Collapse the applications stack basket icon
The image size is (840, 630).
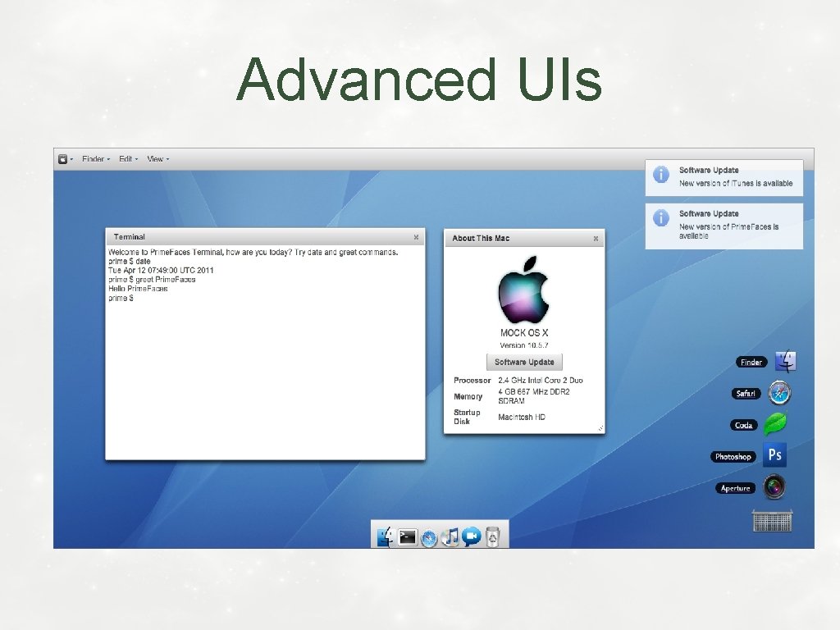[x=772, y=520]
